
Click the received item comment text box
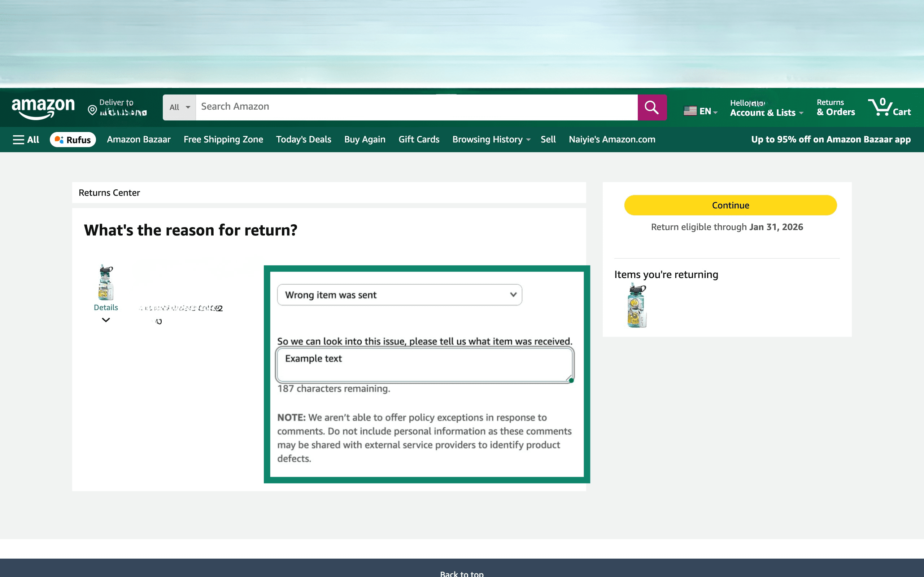coord(425,364)
